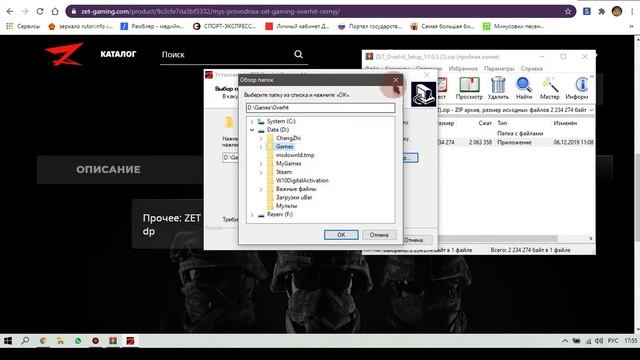Select the ChangZhi folder
This screenshot has height=360, width=640.
coord(288,138)
